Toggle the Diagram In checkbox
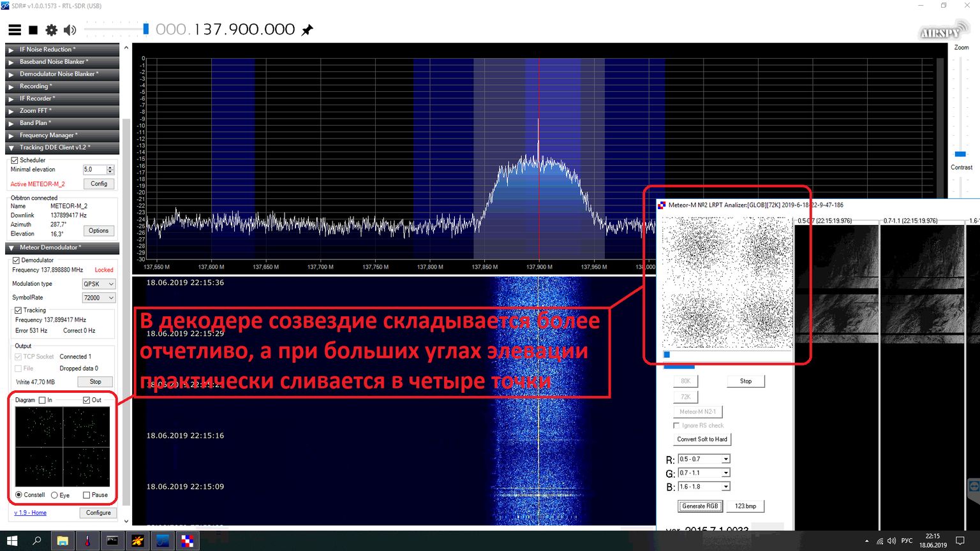The height and width of the screenshot is (551, 980). coord(42,400)
